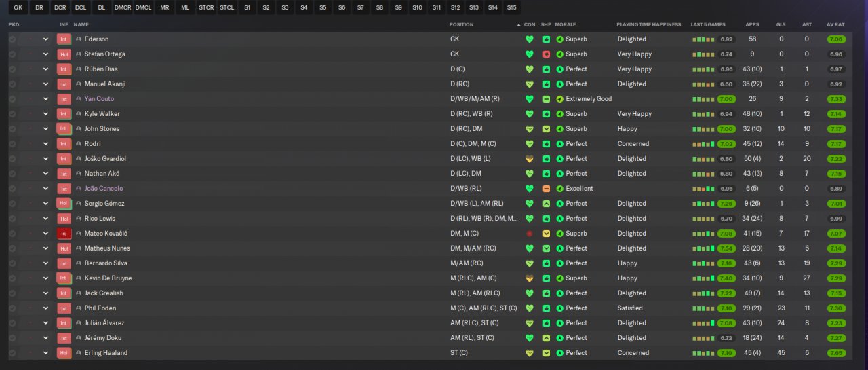This screenshot has height=370, width=868.
Task: Select the DMCL position slot button
Action: coord(144,7)
